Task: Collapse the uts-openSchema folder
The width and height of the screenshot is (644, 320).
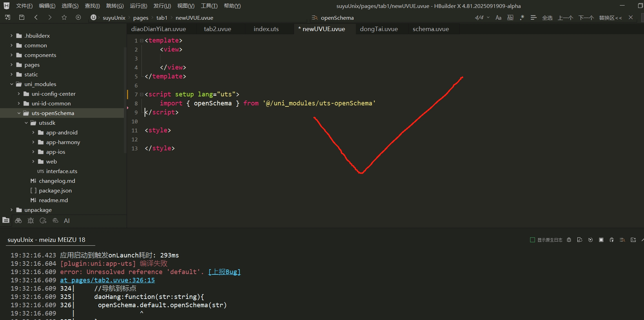Action: (x=19, y=113)
